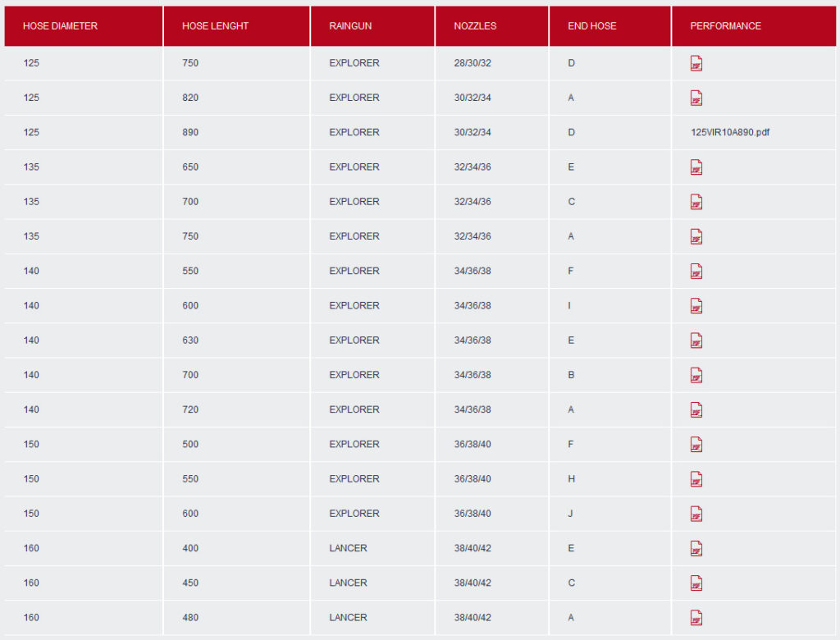Screen dimensions: 840x640
Task: Open the PDF icon for 140 / 700 row
Action: (696, 375)
